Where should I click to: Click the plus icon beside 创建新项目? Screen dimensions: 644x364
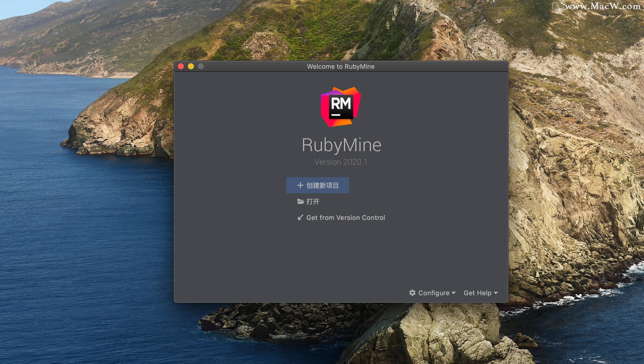pyautogui.click(x=300, y=185)
